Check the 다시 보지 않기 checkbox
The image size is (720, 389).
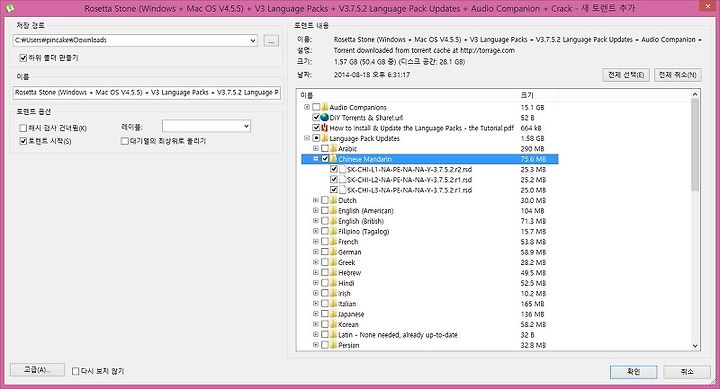(x=76, y=371)
